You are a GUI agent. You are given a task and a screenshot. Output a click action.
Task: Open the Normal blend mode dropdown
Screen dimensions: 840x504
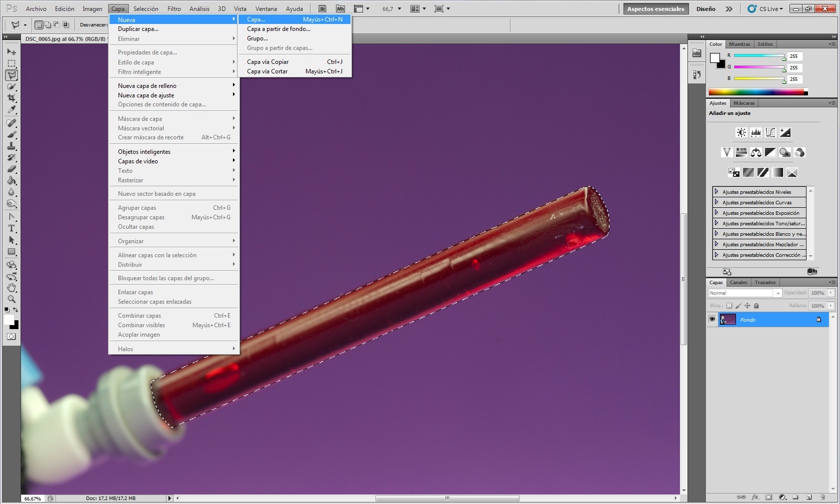(744, 293)
